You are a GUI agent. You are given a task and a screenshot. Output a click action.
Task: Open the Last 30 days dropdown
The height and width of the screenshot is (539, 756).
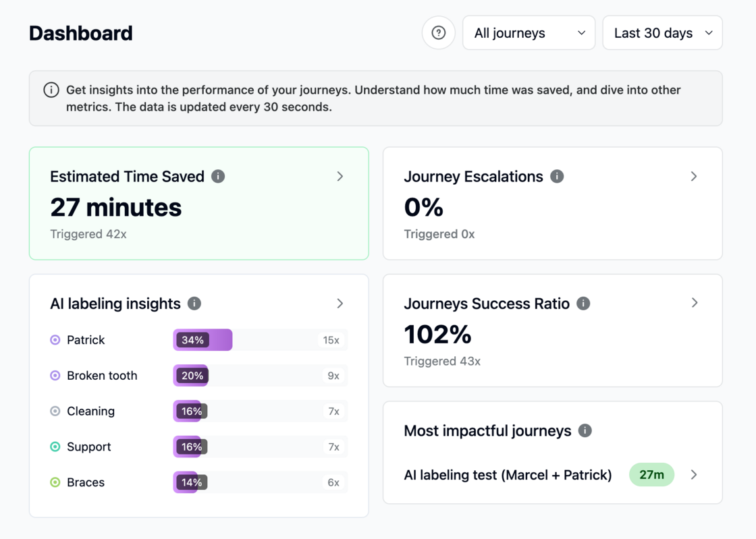(662, 33)
